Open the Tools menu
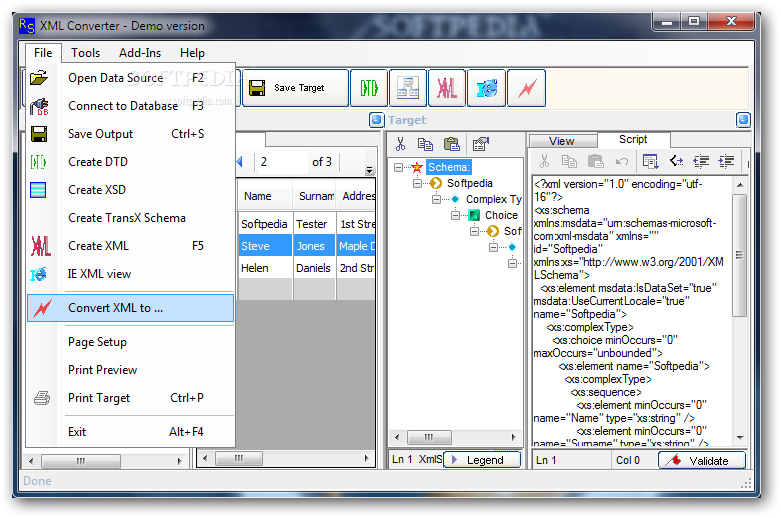The height and width of the screenshot is (518, 781). 85,53
